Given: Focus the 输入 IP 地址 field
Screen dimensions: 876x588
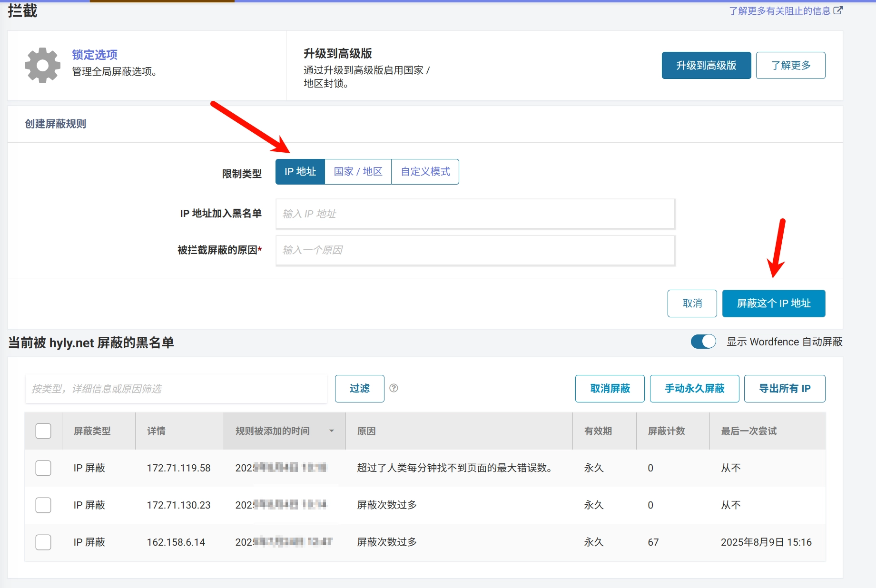Looking at the screenshot, I should (x=475, y=214).
